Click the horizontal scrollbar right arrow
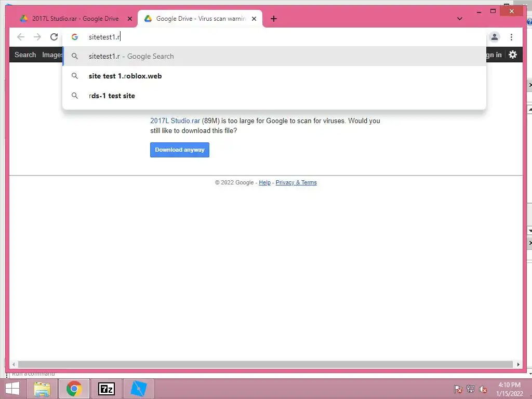The height and width of the screenshot is (399, 532). tap(518, 364)
